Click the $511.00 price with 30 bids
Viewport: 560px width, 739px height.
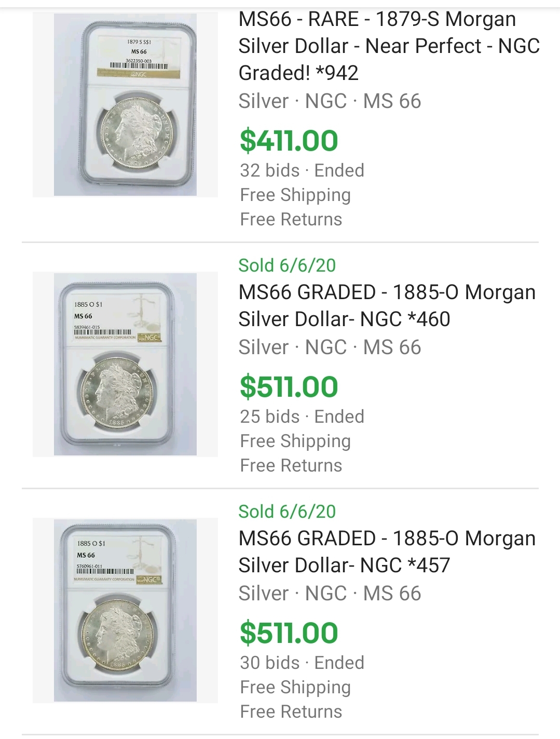click(289, 633)
